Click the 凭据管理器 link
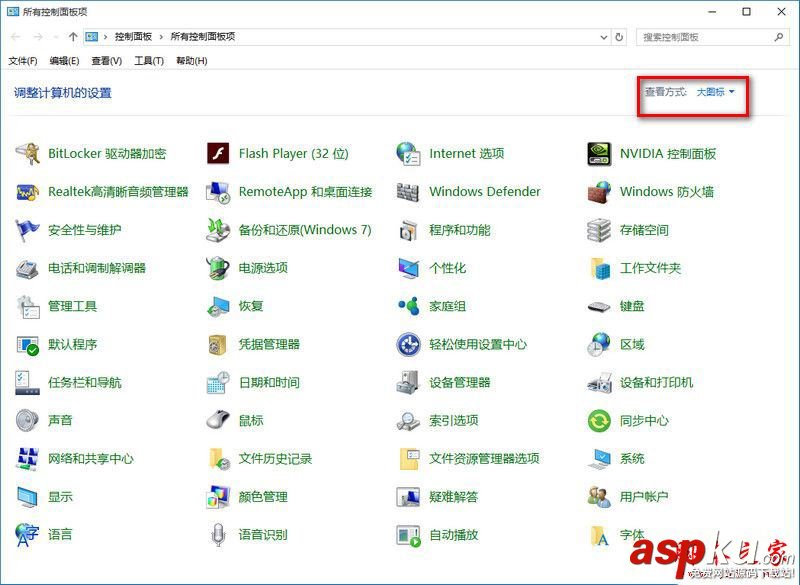800x585 pixels. (x=269, y=344)
